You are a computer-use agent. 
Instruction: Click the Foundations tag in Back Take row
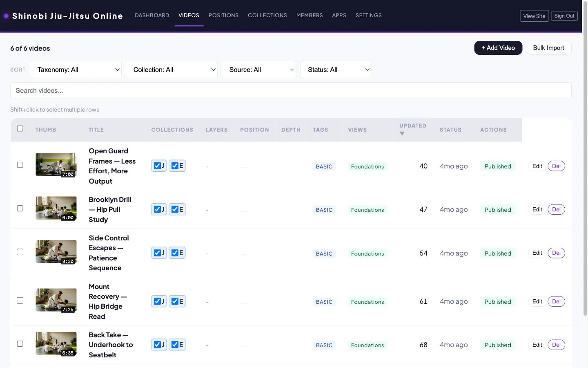pos(367,345)
